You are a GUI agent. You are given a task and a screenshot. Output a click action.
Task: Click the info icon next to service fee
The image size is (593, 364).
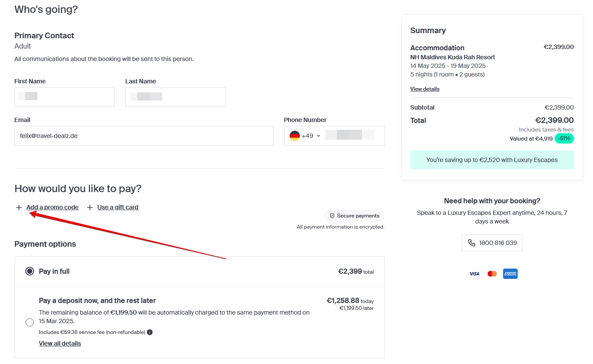click(150, 332)
